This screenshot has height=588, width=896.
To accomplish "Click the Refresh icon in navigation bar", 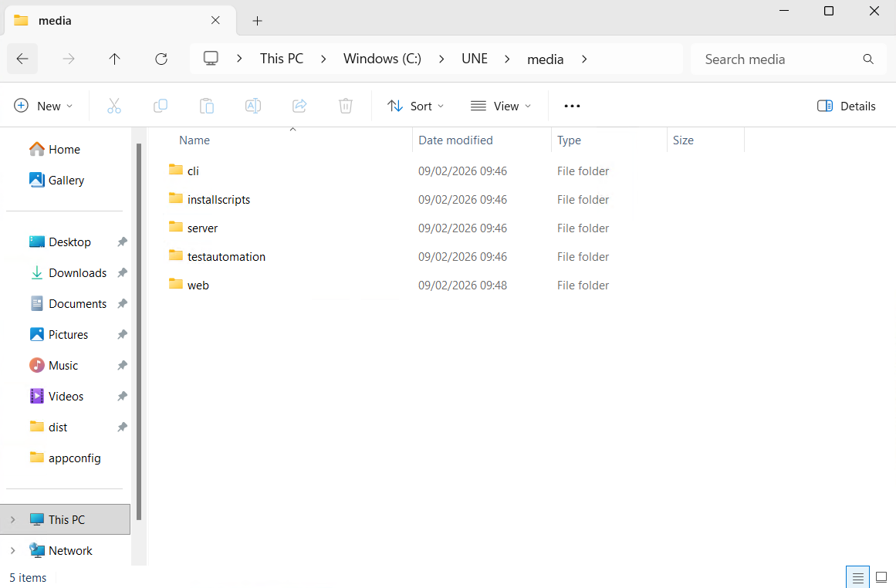I will click(161, 59).
